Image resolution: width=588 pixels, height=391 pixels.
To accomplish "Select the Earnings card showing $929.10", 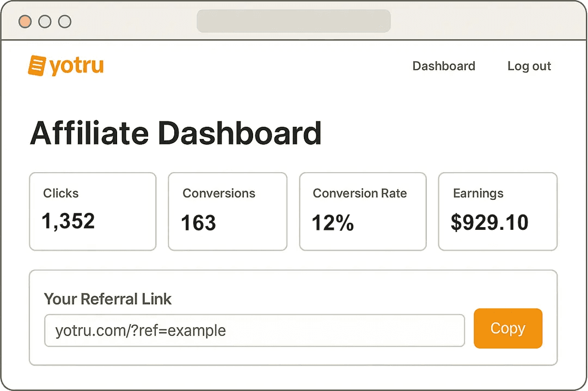I will click(x=497, y=211).
